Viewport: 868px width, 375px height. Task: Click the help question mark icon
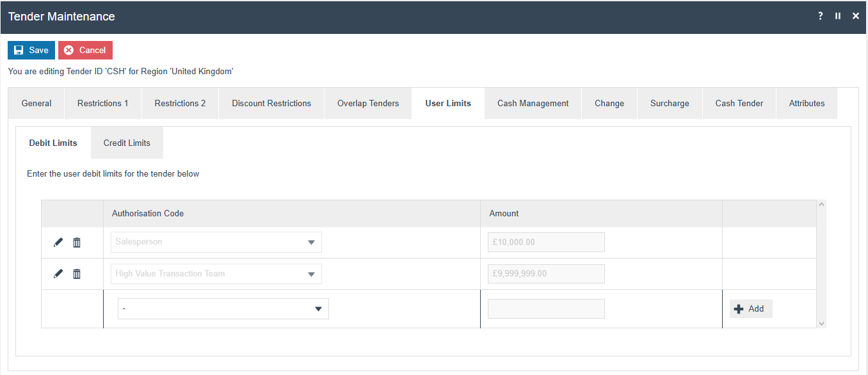tap(821, 16)
